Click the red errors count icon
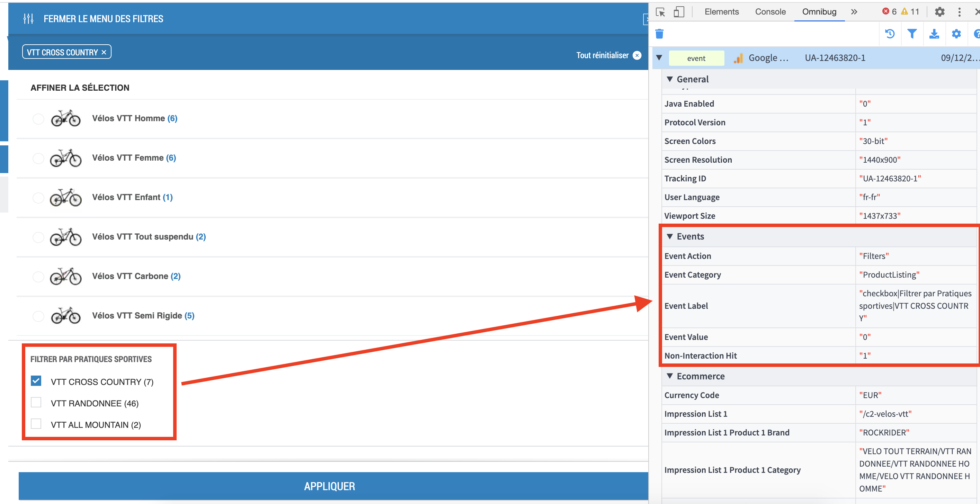 (x=886, y=11)
